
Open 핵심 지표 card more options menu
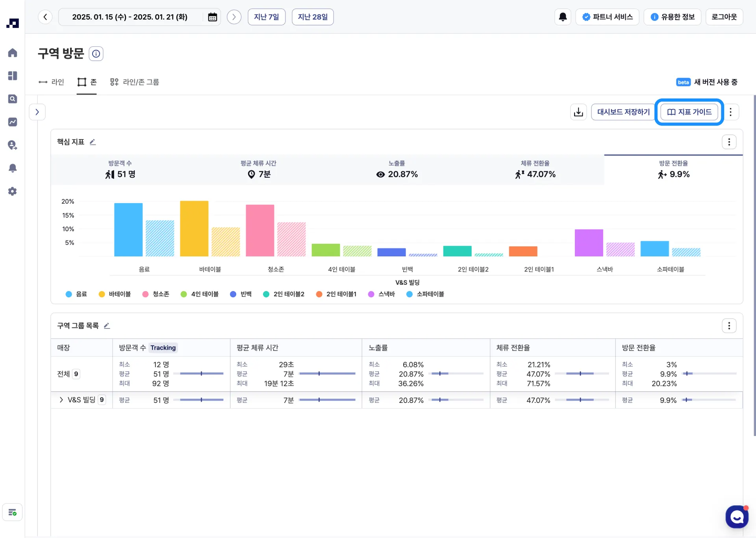[x=729, y=142]
